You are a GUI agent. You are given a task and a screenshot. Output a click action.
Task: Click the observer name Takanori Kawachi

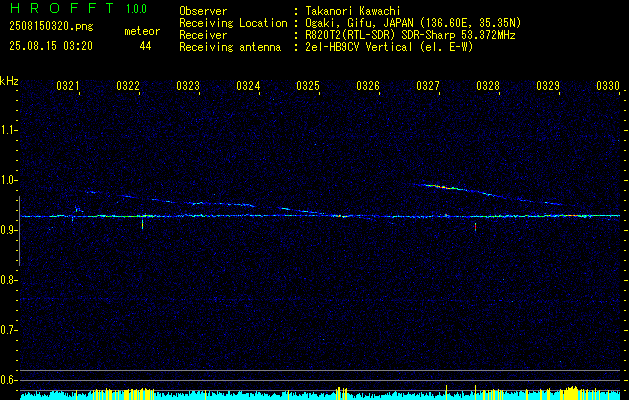click(352, 11)
